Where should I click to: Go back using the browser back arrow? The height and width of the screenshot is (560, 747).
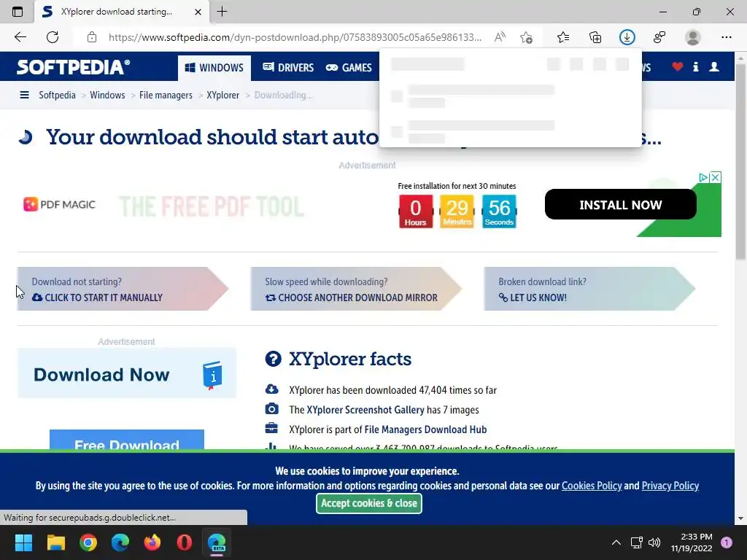tap(20, 37)
